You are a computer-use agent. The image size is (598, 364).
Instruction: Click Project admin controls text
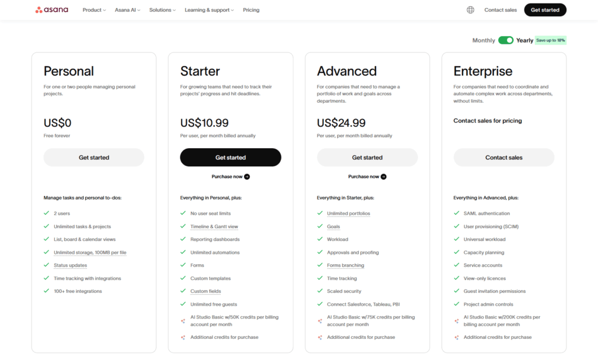point(488,304)
